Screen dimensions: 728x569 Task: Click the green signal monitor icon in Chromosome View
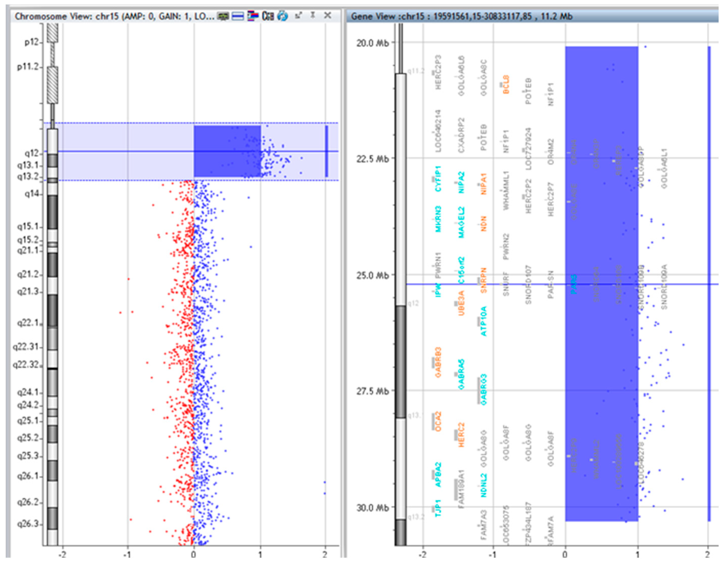pos(223,16)
